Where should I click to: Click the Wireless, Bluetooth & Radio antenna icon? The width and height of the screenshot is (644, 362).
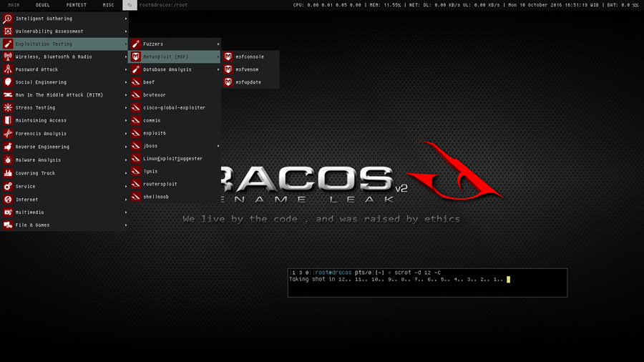coord(8,57)
